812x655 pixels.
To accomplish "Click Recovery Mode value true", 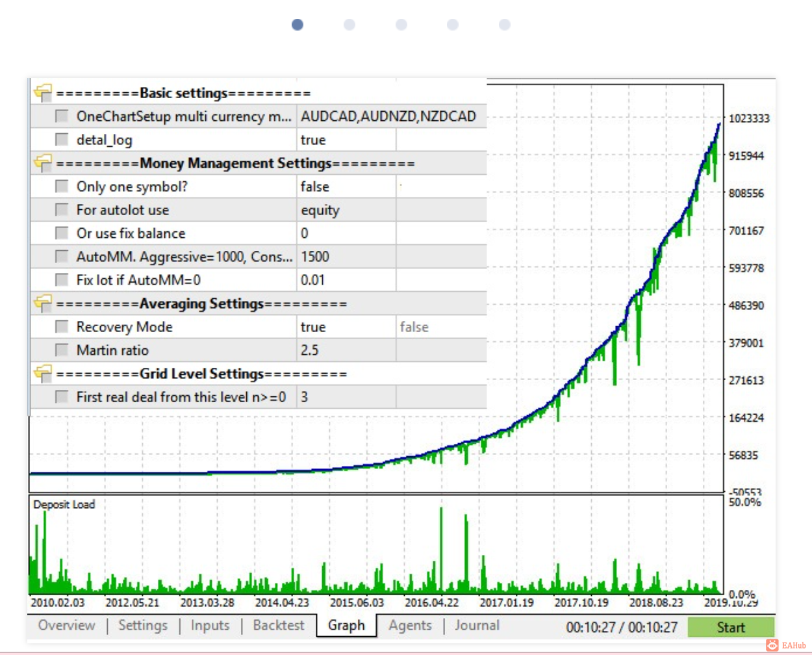I will tap(346, 327).
